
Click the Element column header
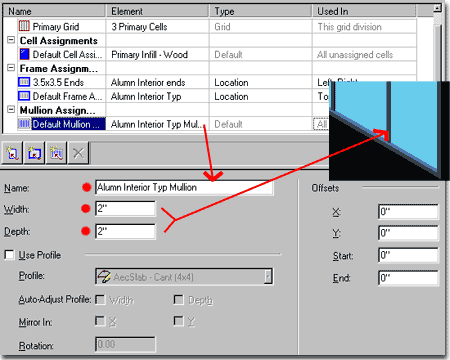tap(158, 11)
